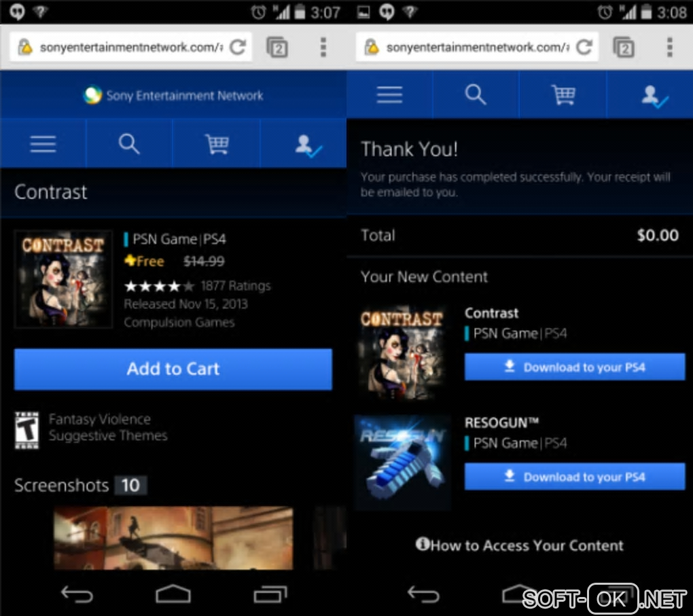This screenshot has height=616, width=693.
Task: Open RESOGUN cover thumbnail
Action: (x=402, y=463)
